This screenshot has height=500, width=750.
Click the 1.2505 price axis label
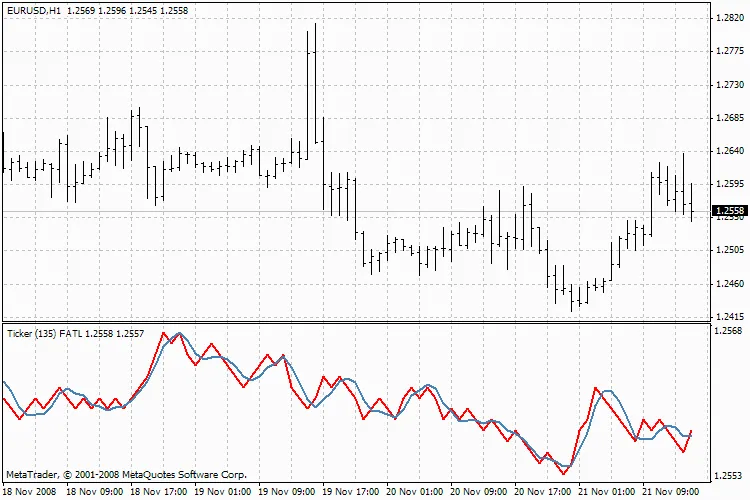730,250
